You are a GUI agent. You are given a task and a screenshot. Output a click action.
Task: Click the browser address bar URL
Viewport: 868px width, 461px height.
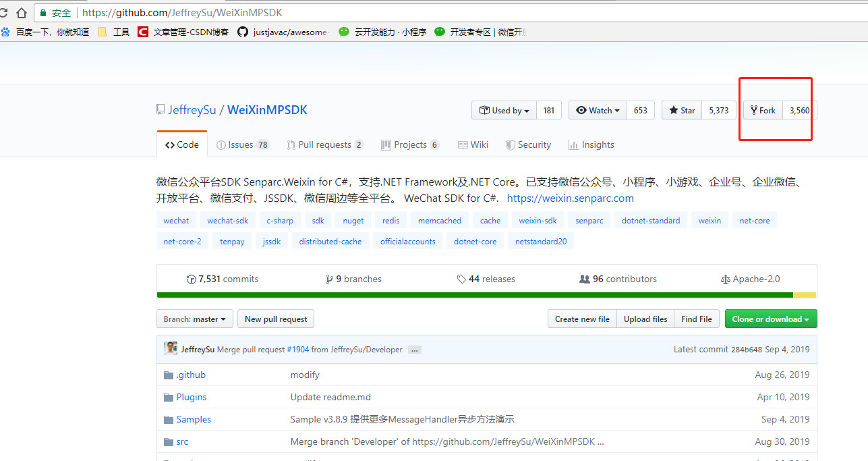[182, 13]
